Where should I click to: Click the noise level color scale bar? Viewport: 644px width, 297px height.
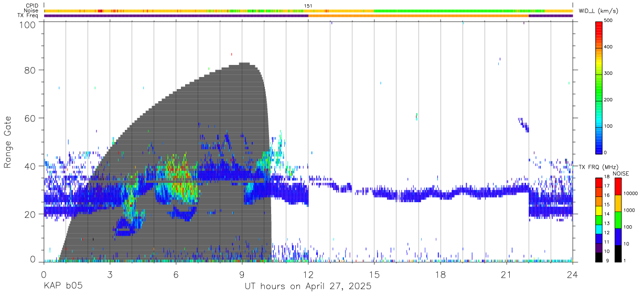point(617,220)
